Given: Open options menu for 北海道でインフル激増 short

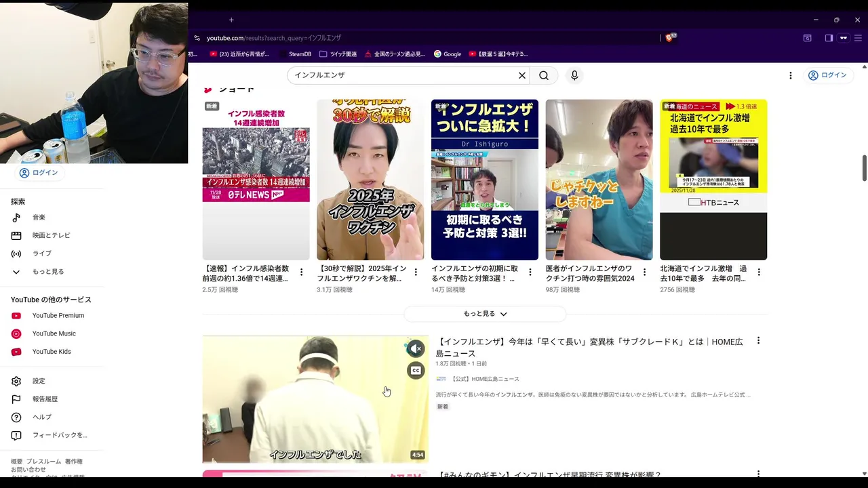Looking at the screenshot, I should 759,272.
